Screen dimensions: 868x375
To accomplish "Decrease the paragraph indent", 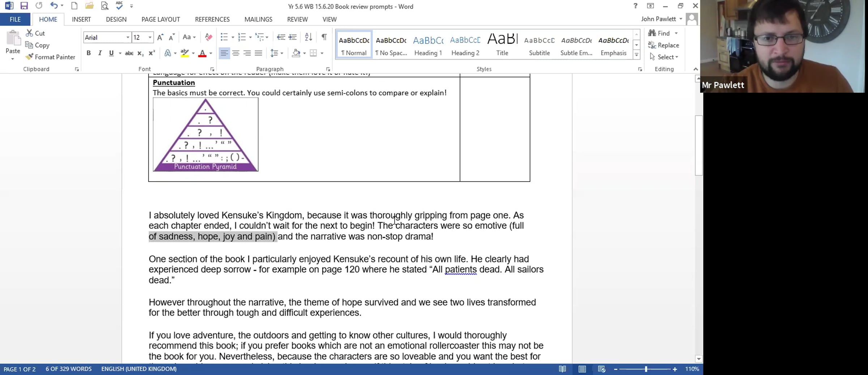I will (281, 37).
